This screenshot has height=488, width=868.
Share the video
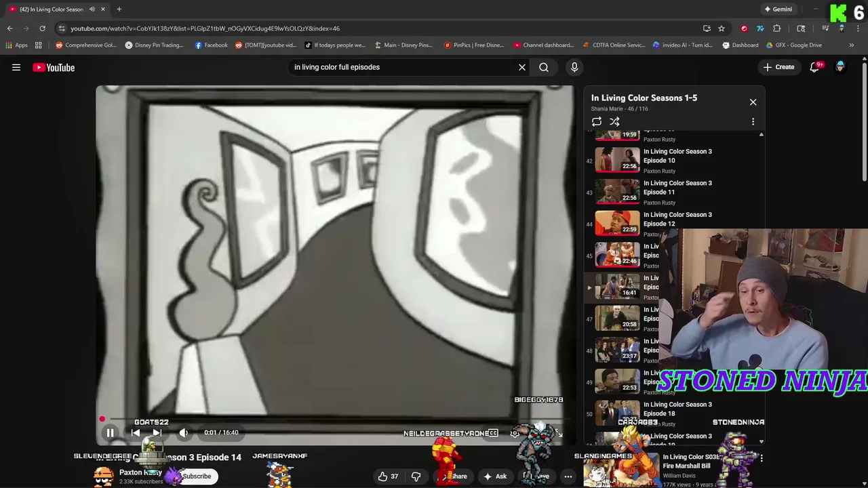[454, 476]
